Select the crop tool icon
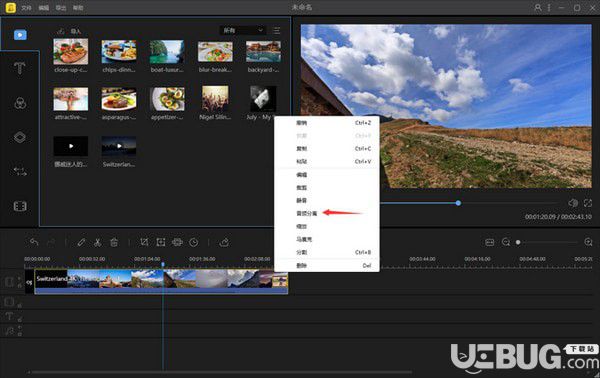Viewport: 600px width, 378px height. click(x=144, y=242)
